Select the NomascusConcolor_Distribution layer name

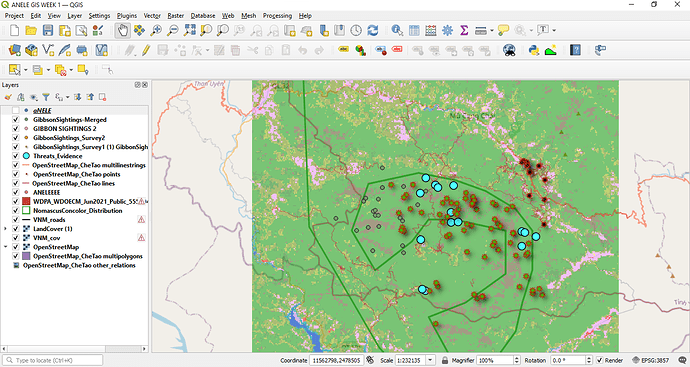pos(77,210)
